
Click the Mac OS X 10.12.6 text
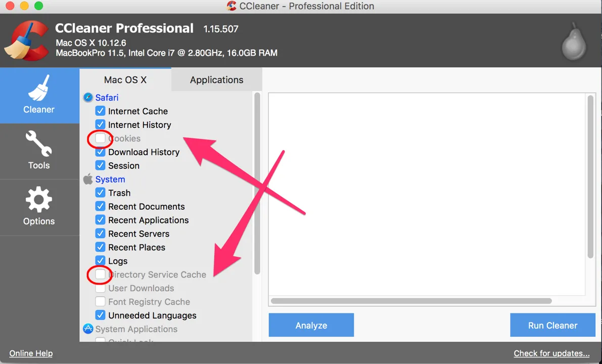(91, 42)
